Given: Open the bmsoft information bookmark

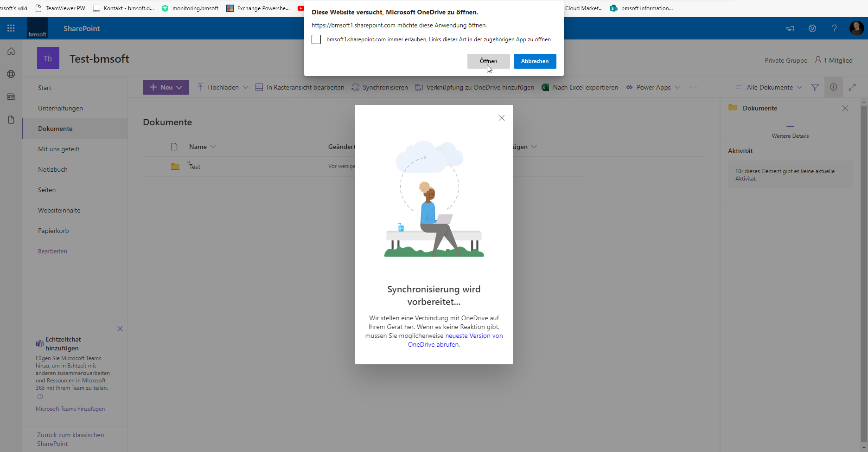Looking at the screenshot, I should coord(642,8).
